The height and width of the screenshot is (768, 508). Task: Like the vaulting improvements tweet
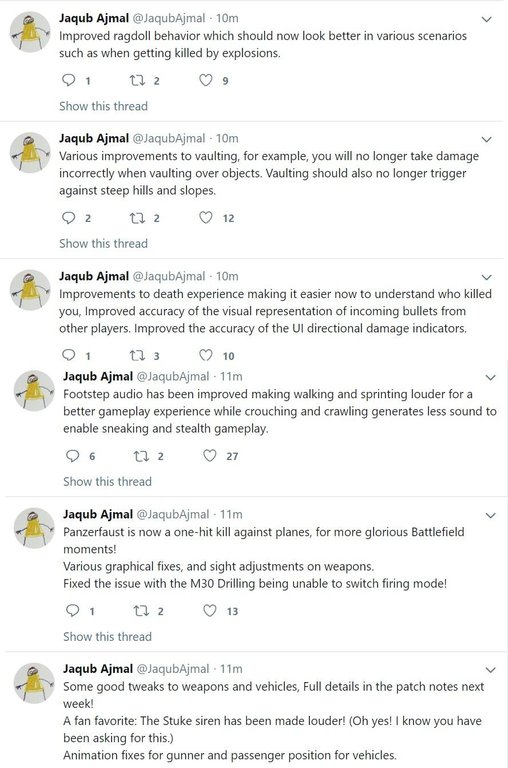[206, 217]
